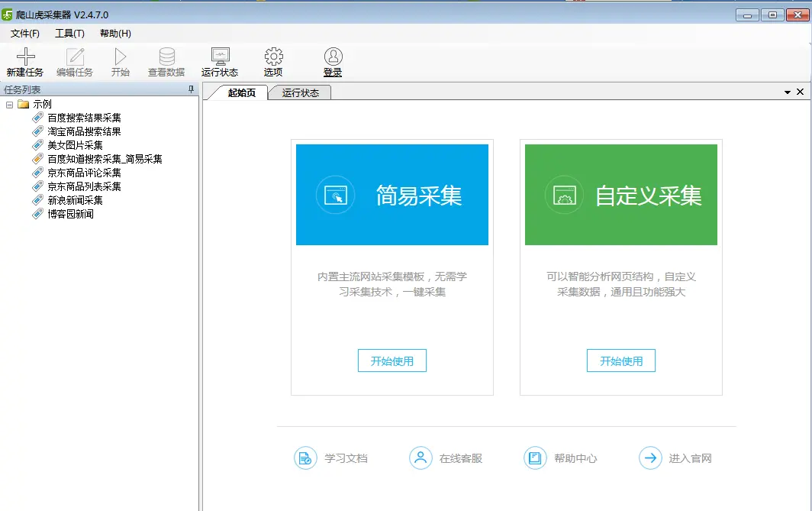Click the 编辑任务 pencil icon
This screenshot has height=511, width=812.
75,56
